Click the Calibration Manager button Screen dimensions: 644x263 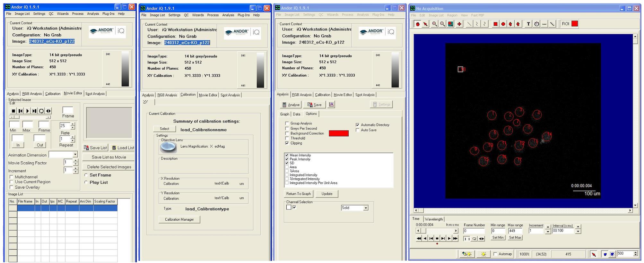tap(179, 219)
